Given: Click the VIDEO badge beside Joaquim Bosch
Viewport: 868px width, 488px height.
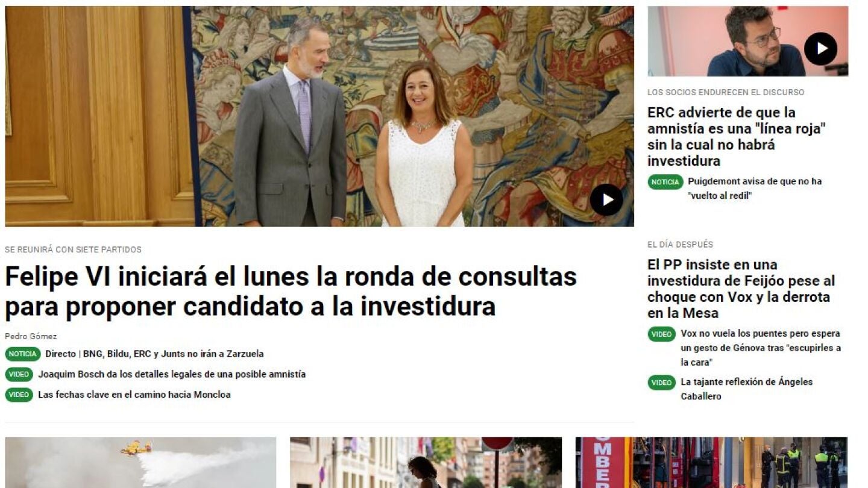Looking at the screenshot, I should [x=19, y=375].
